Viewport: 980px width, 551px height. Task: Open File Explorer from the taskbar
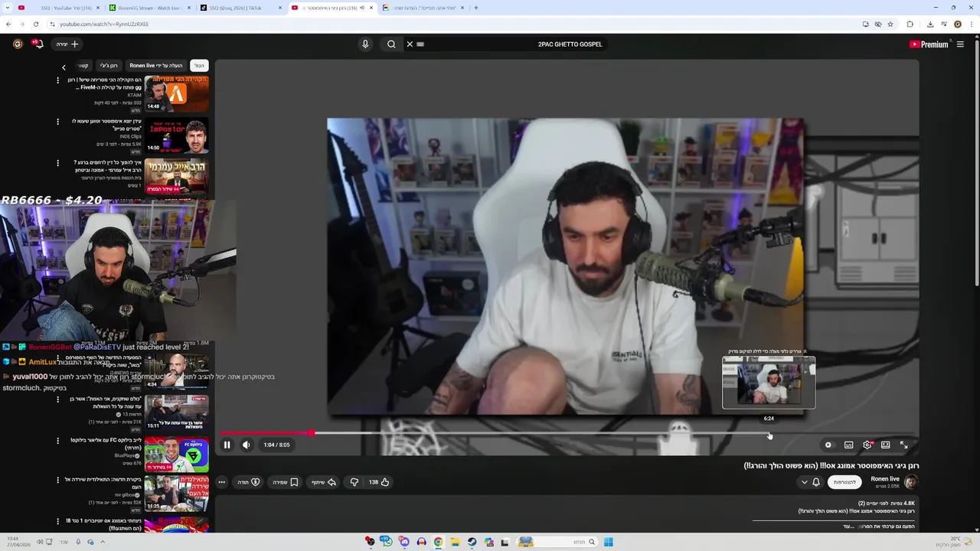[x=455, y=542]
